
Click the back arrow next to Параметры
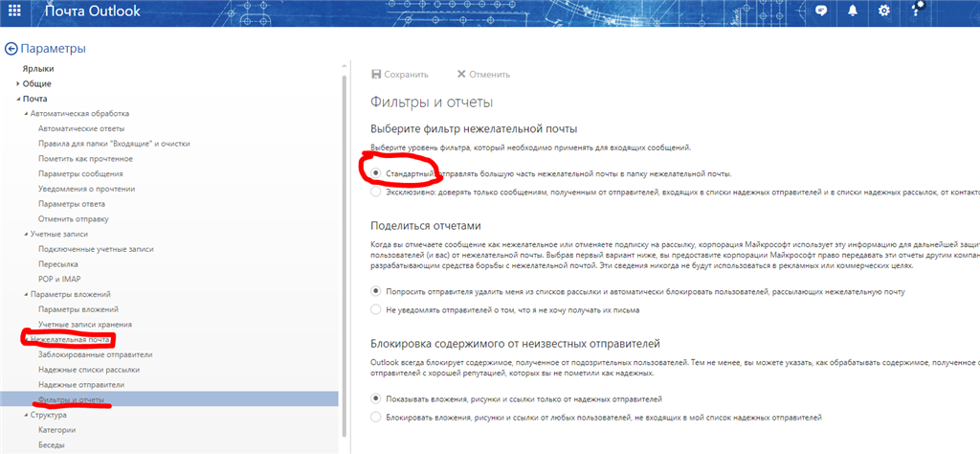tap(11, 49)
